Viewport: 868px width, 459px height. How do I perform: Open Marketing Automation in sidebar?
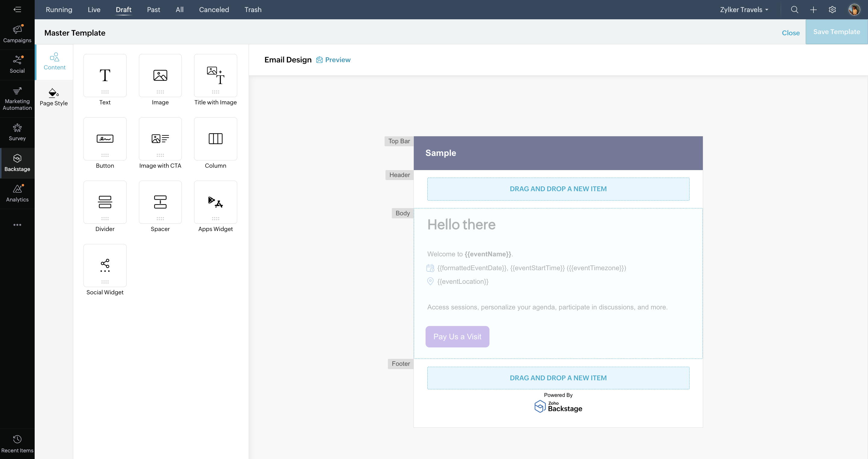17,99
